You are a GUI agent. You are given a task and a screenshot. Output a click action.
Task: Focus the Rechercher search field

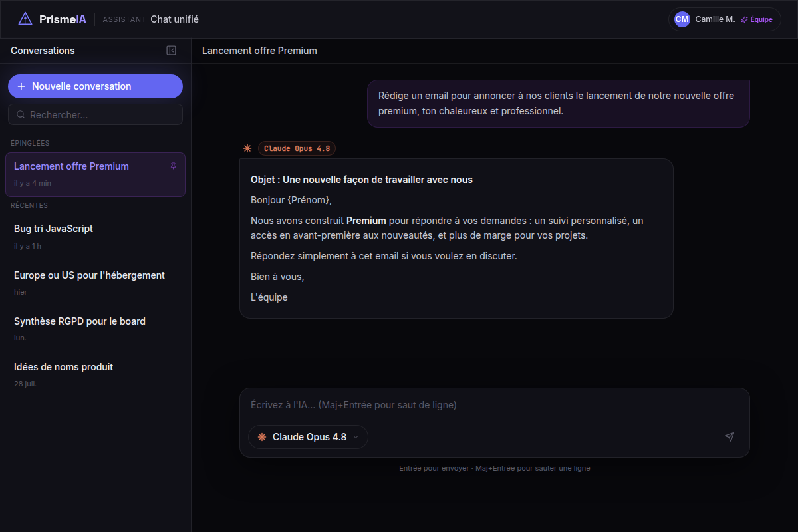pyautogui.click(x=95, y=114)
